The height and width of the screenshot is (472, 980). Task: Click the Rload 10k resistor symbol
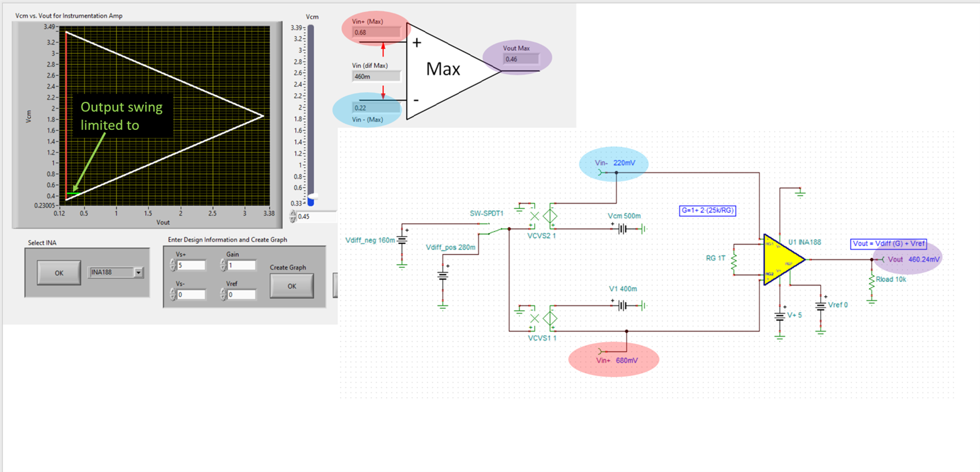tap(872, 283)
